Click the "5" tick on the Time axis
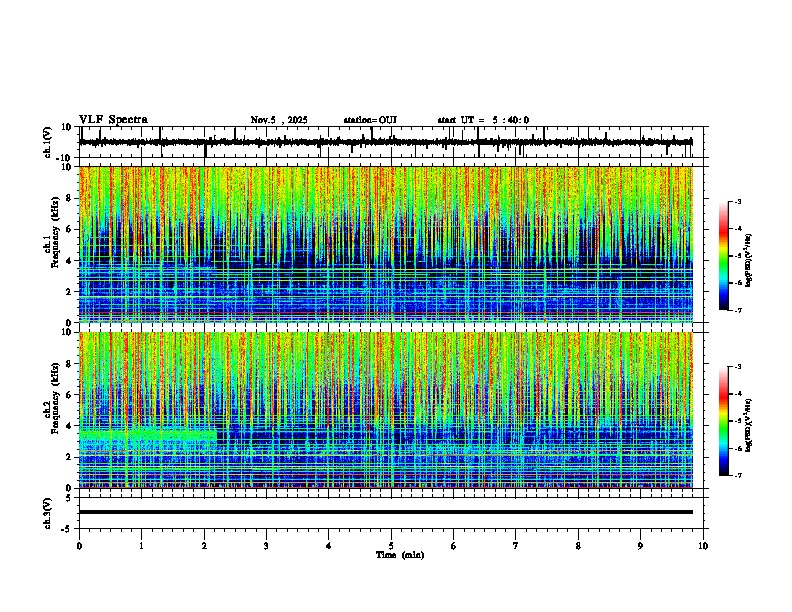The width and height of the screenshot is (792, 612). click(x=391, y=546)
